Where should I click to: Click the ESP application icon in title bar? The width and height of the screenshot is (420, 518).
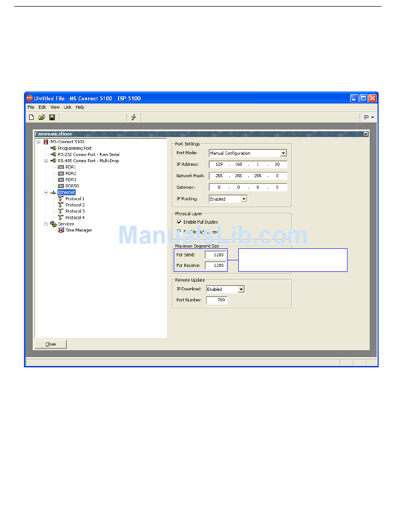point(30,98)
